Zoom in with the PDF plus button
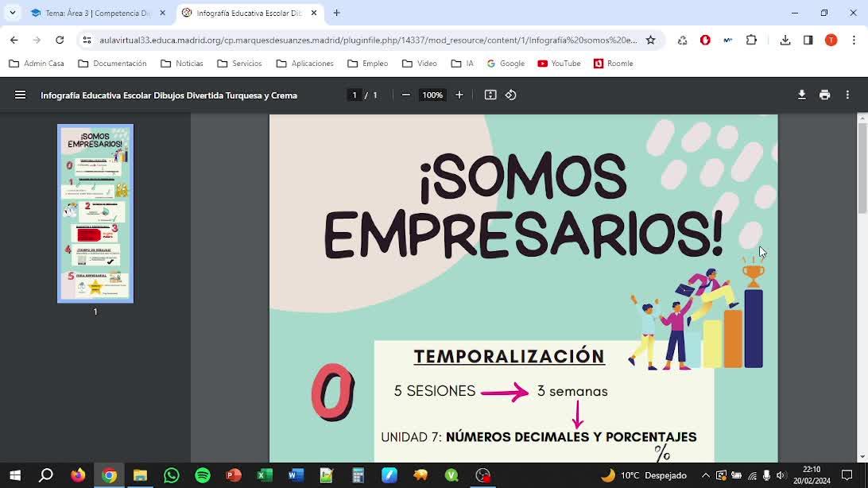The image size is (868, 488). [459, 95]
